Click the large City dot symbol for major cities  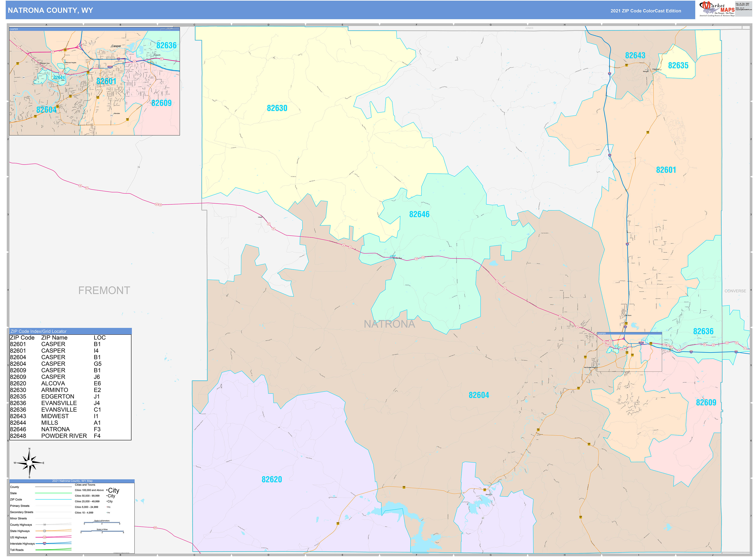coord(107,490)
